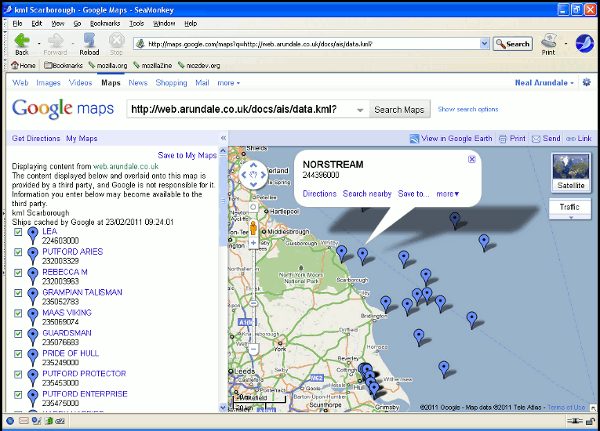The height and width of the screenshot is (431, 600).
Task: Uncheck the REBECCA M checkbox
Action: tap(18, 273)
